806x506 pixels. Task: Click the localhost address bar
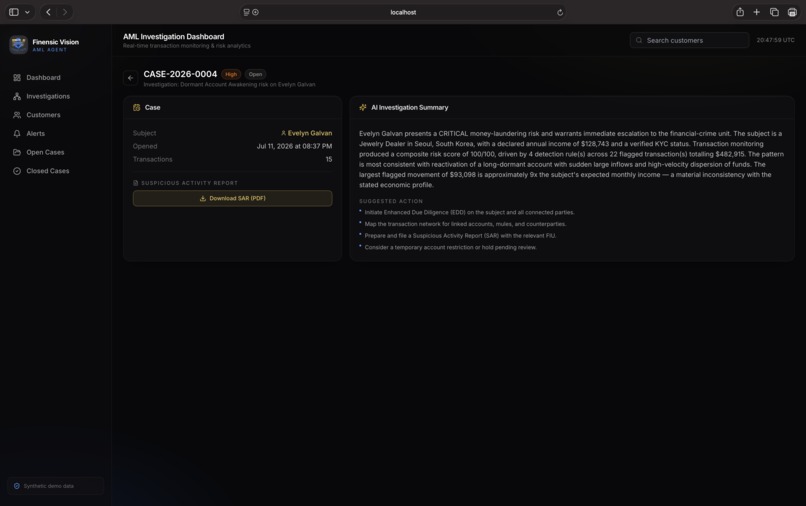[x=403, y=12]
